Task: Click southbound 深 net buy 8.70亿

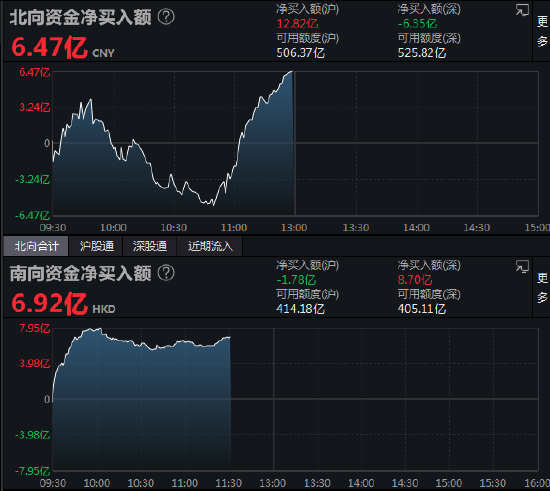Action: [x=415, y=280]
